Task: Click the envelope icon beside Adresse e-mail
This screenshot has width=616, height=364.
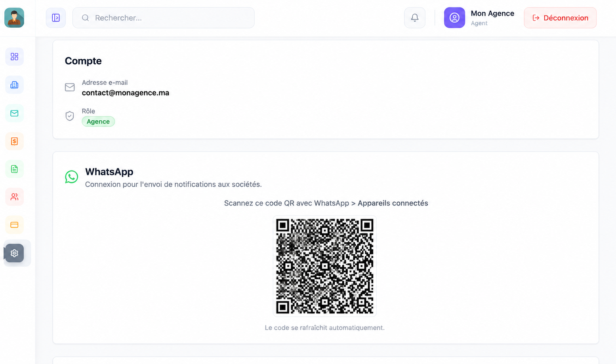Action: tap(70, 87)
